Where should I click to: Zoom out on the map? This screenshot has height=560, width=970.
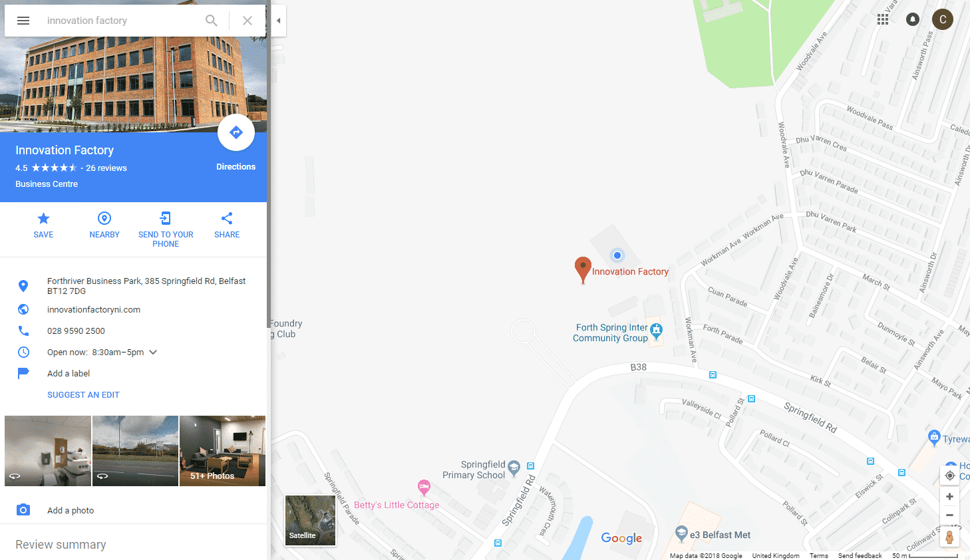pyautogui.click(x=949, y=515)
